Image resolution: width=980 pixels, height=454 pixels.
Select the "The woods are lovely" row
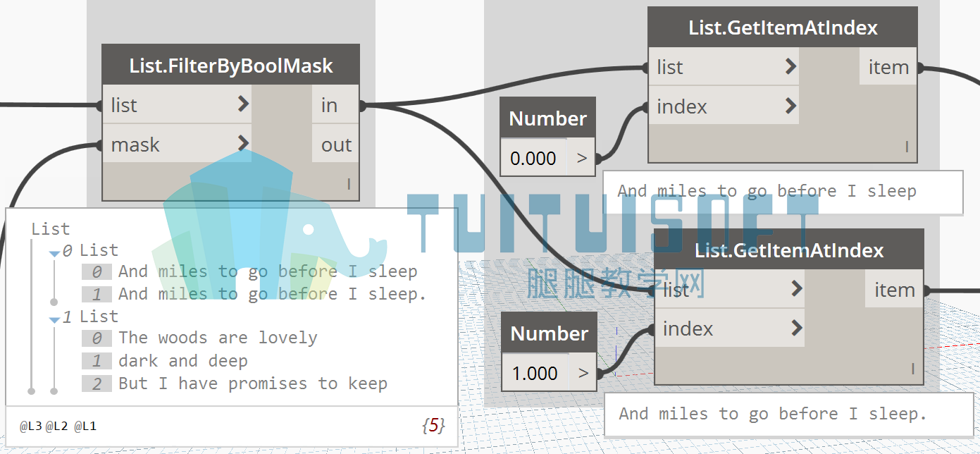coord(218,338)
